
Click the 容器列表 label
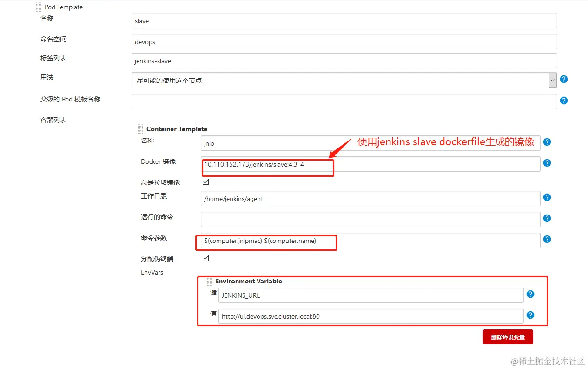pyautogui.click(x=53, y=120)
